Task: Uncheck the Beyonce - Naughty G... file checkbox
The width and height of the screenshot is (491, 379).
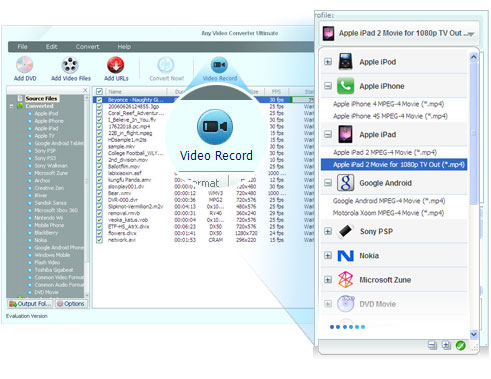Action: [99, 100]
